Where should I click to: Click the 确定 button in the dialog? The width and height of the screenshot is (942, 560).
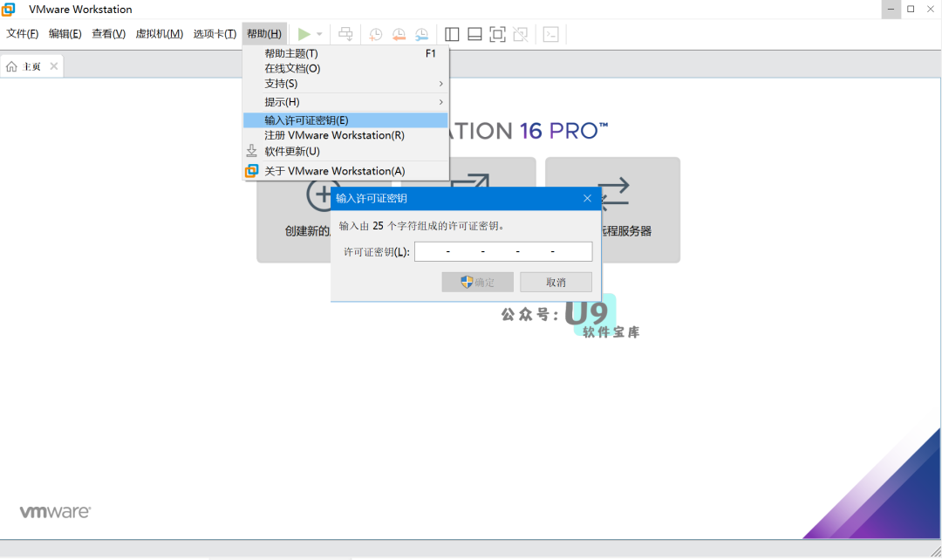(x=478, y=282)
